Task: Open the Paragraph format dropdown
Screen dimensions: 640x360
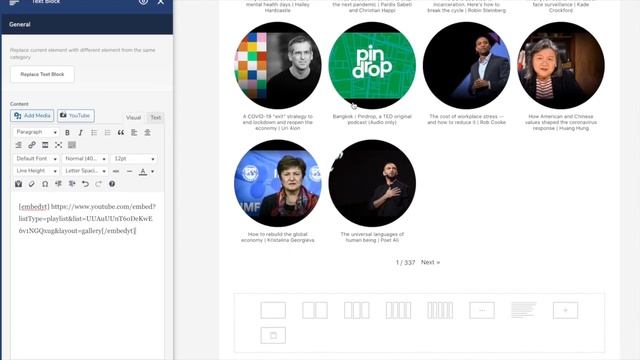Action: (x=36, y=132)
